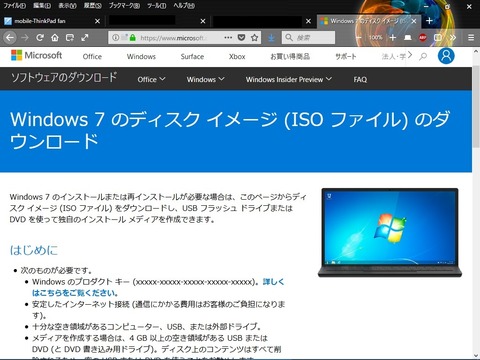Click the はじめに heading
The image size is (480, 360).
point(34,250)
